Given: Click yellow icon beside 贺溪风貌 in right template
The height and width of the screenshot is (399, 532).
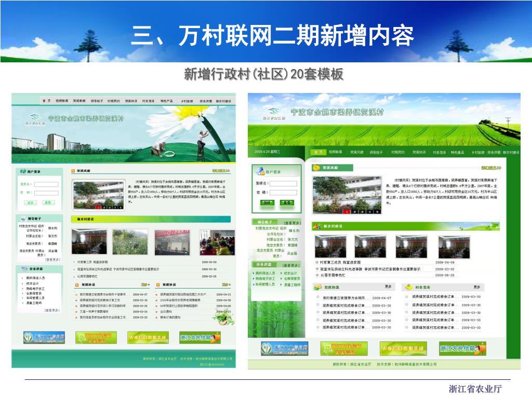Looking at the screenshot, I should (316, 168).
